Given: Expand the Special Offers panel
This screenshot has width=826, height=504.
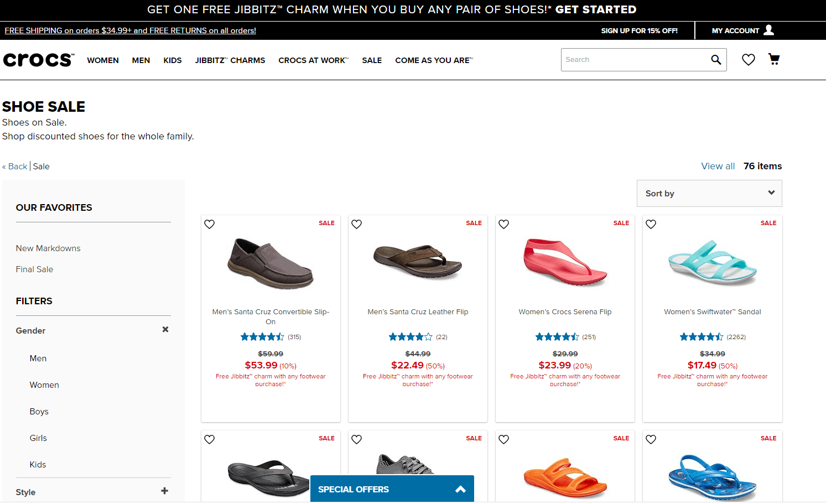Looking at the screenshot, I should click(x=392, y=489).
